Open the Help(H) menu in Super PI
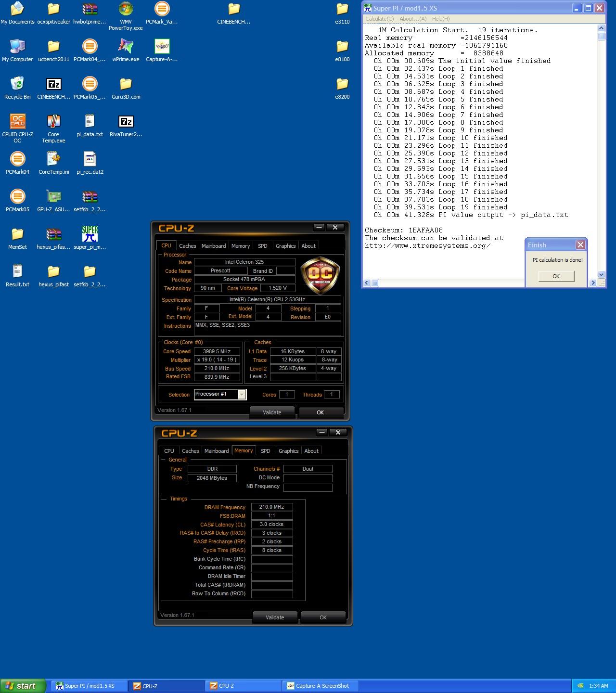Image resolution: width=616 pixels, height=693 pixels. point(441,19)
